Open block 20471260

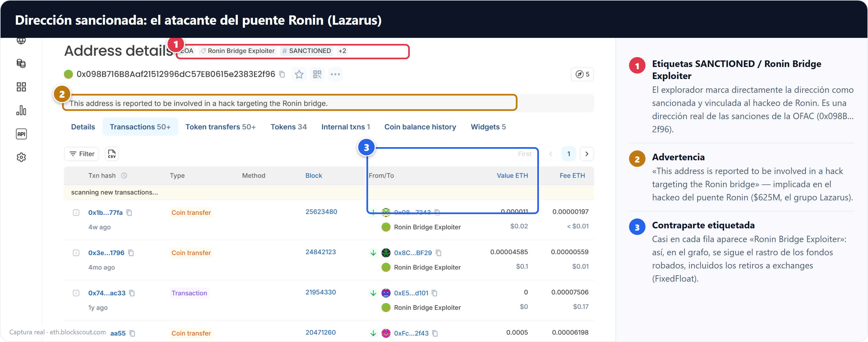point(321,332)
